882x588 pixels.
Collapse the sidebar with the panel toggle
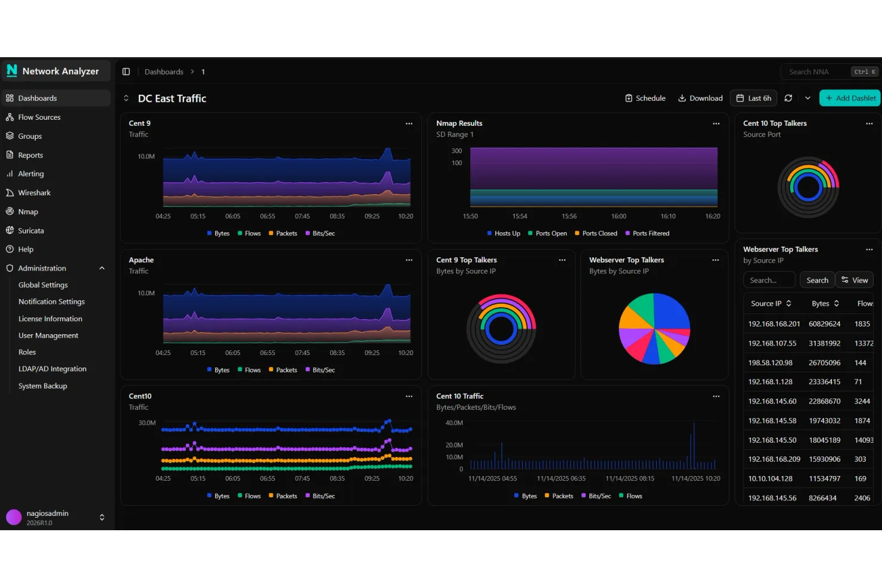[x=126, y=71]
